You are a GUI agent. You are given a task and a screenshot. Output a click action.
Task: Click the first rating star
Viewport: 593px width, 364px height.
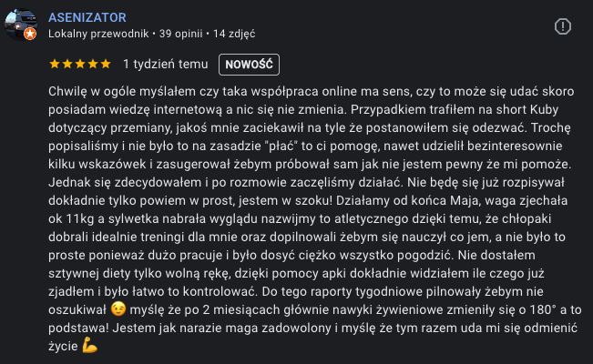pos(55,65)
